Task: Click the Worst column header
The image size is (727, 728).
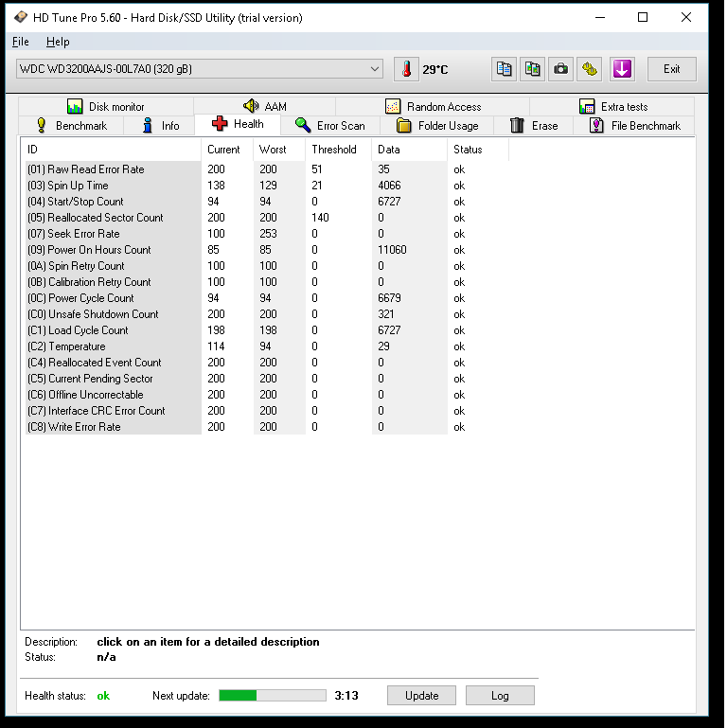Action: coord(279,150)
